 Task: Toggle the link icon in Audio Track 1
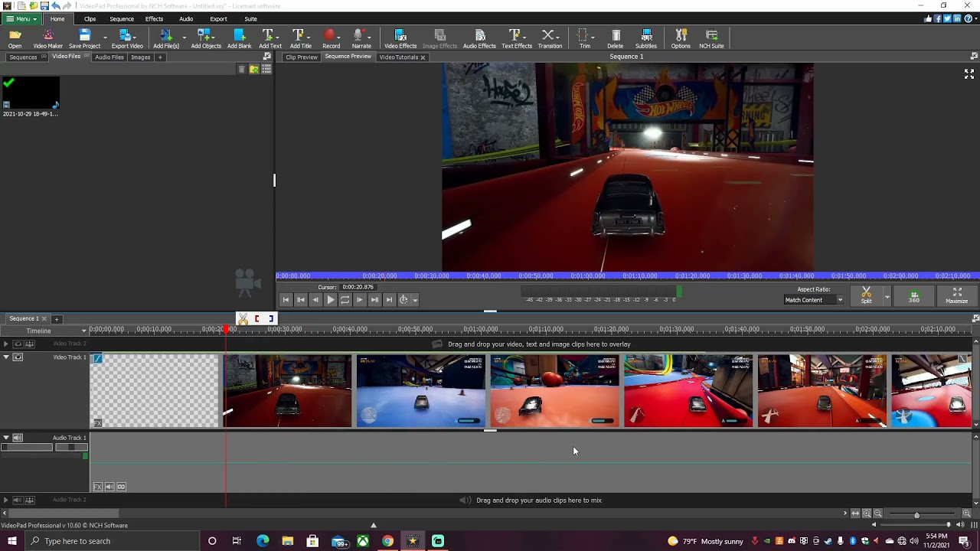pyautogui.click(x=121, y=487)
